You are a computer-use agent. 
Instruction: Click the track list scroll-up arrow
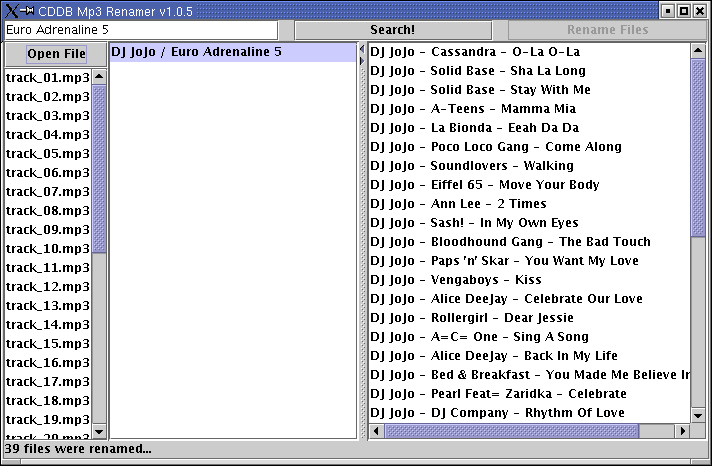(698, 50)
